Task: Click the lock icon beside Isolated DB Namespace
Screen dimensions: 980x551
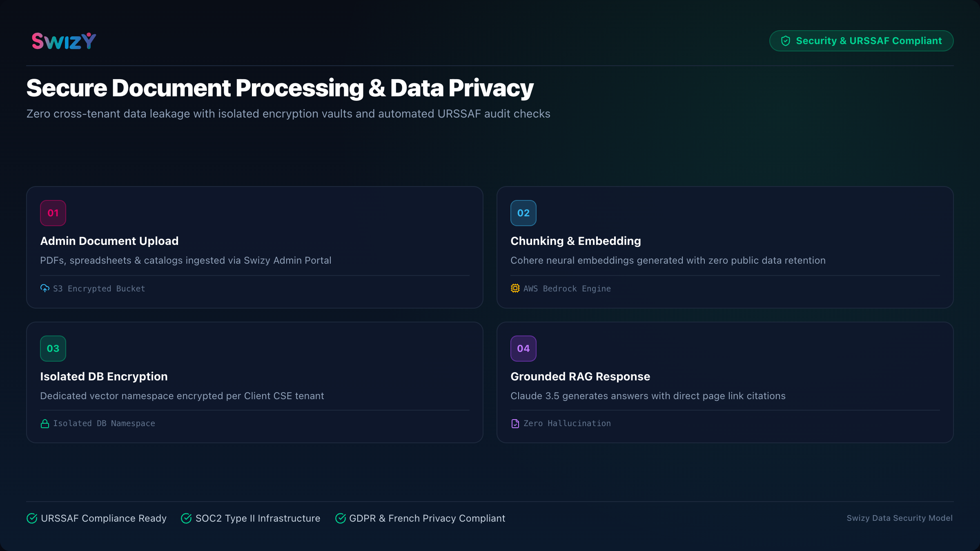Action: 45,424
